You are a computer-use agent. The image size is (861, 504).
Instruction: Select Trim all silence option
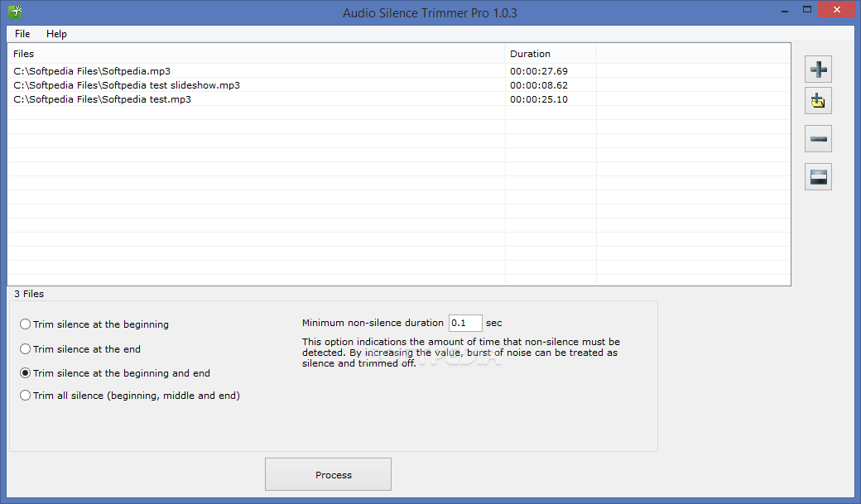(x=130, y=396)
